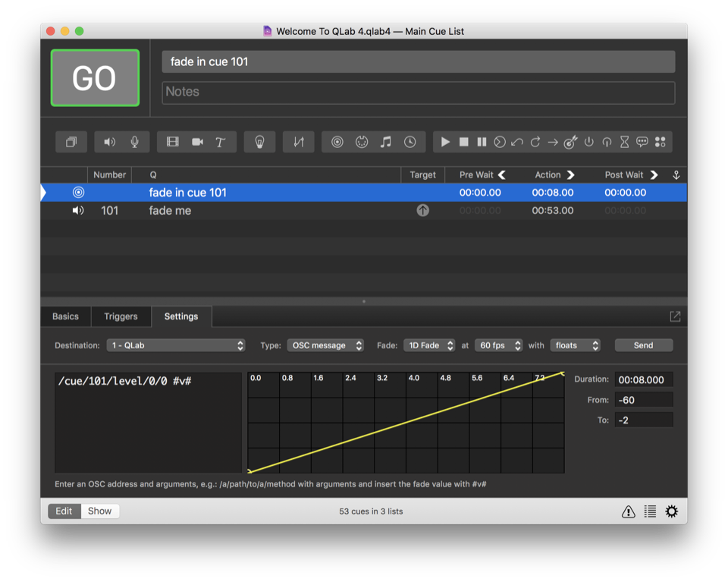Toggle Edit mode button
Viewport: 728px width, 582px height.
click(x=64, y=511)
